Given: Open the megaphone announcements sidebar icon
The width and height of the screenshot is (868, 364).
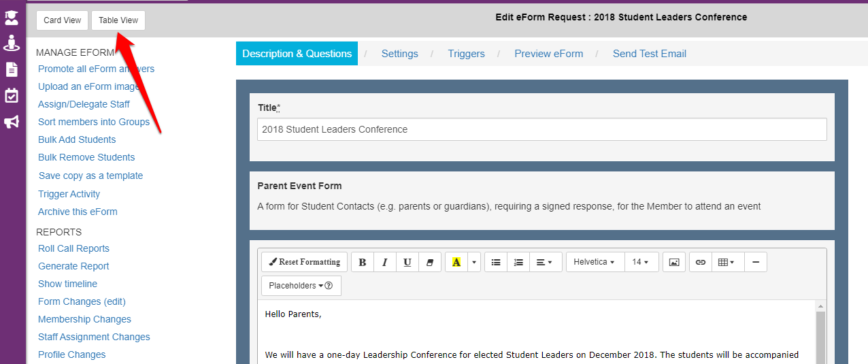Looking at the screenshot, I should pyautogui.click(x=12, y=122).
